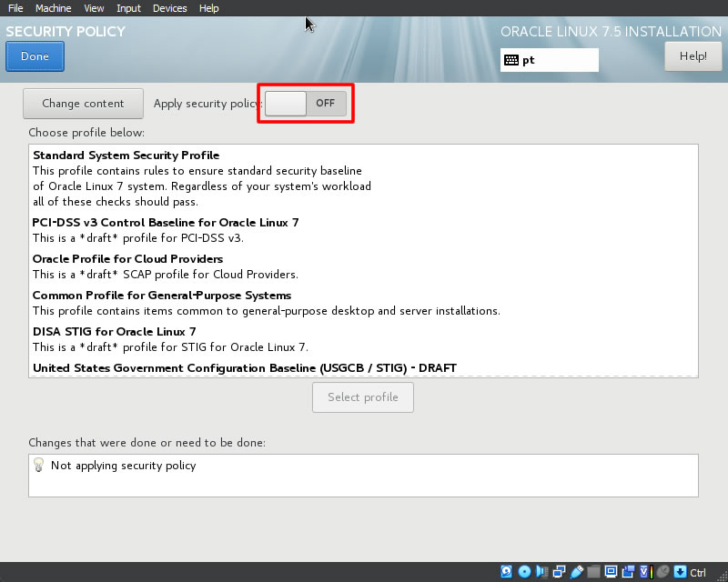Viewport: 728px width, 582px height.
Task: Click the VirtualBox hard disk activity icon
Action: pyautogui.click(x=507, y=571)
